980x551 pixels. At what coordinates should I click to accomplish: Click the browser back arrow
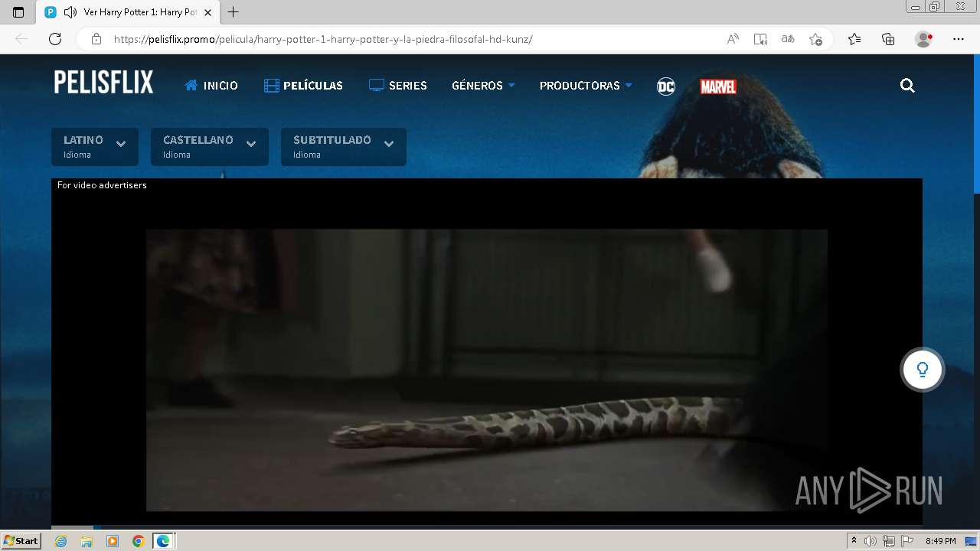(21, 39)
